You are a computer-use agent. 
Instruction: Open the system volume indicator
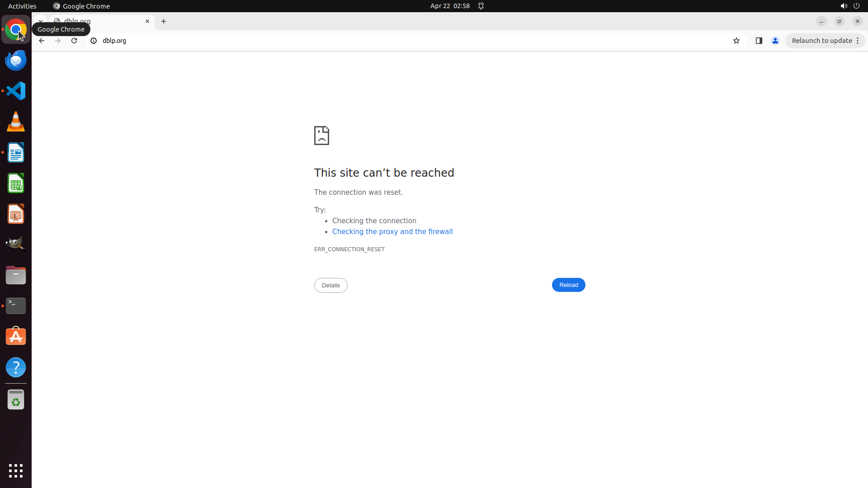click(x=844, y=6)
